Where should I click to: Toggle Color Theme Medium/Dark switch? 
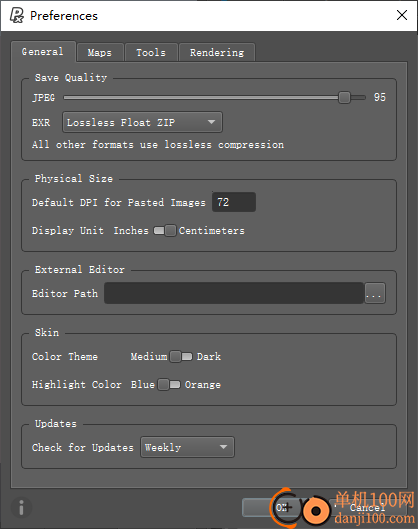pyautogui.click(x=181, y=356)
